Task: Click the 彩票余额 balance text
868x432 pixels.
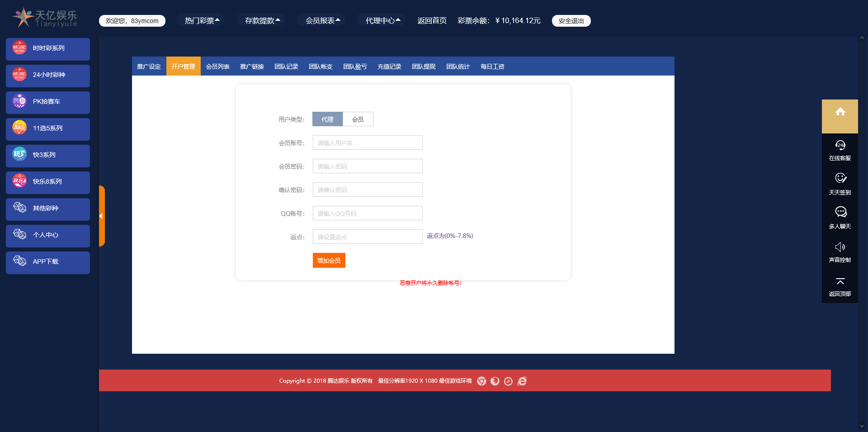Action: 499,20
